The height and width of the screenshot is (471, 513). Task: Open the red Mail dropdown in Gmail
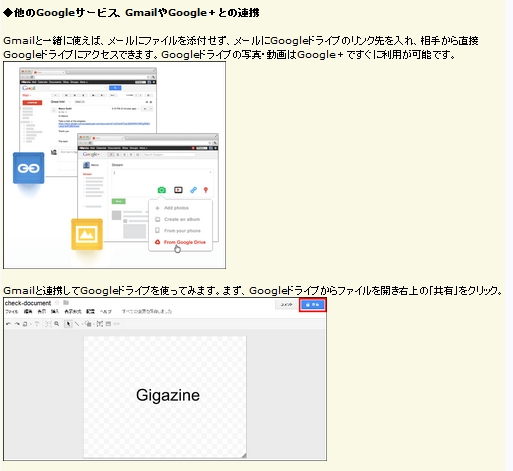tap(27, 95)
